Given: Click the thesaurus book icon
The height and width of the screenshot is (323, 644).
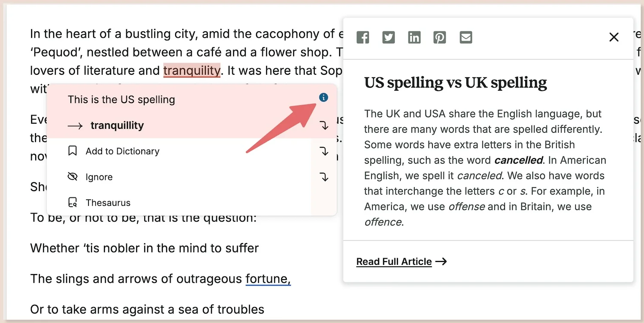Looking at the screenshot, I should click(72, 202).
